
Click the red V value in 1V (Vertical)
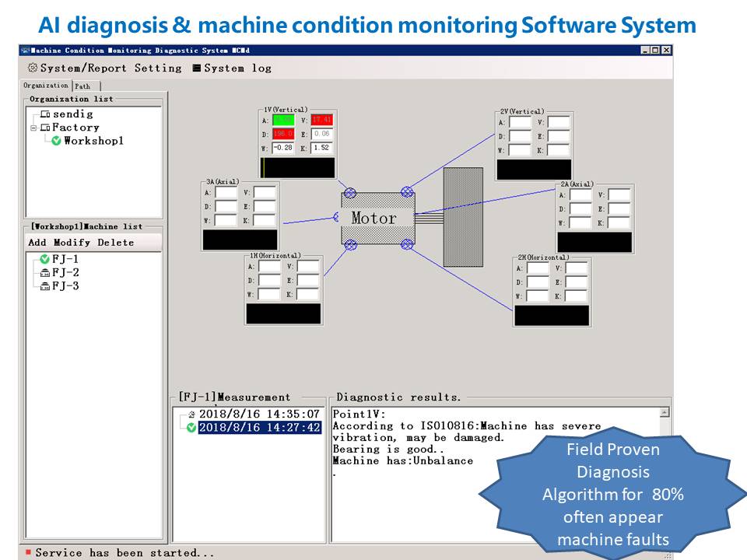(x=321, y=121)
